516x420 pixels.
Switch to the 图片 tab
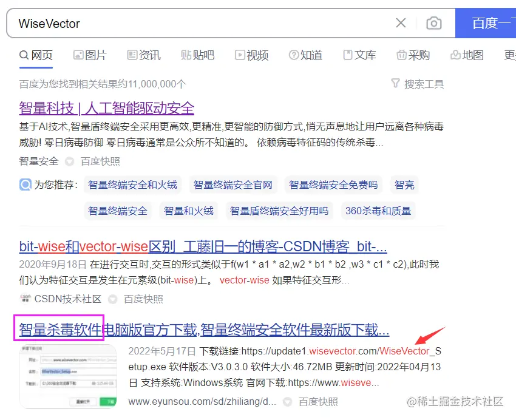coord(90,55)
